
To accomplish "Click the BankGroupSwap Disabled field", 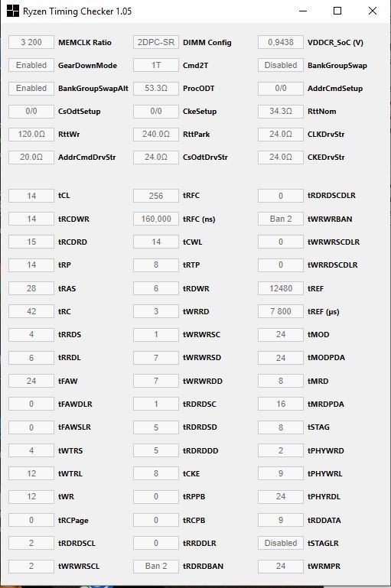I will [x=281, y=65].
